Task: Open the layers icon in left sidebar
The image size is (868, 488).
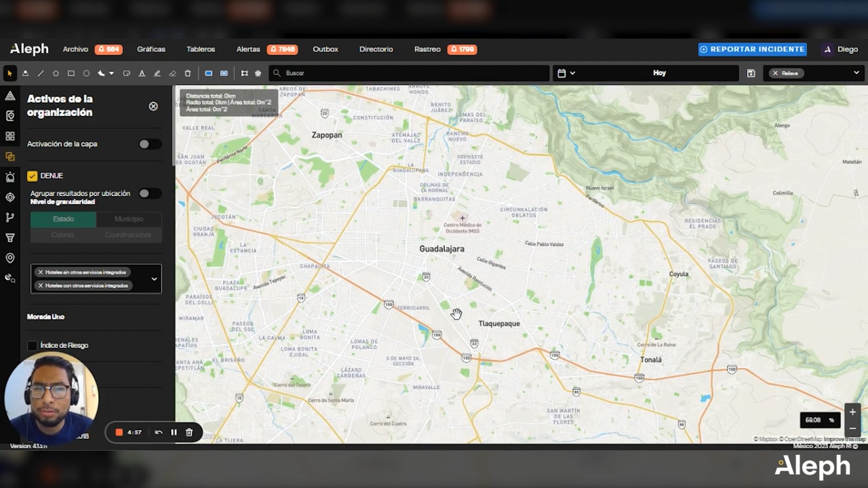Action: 10,157
